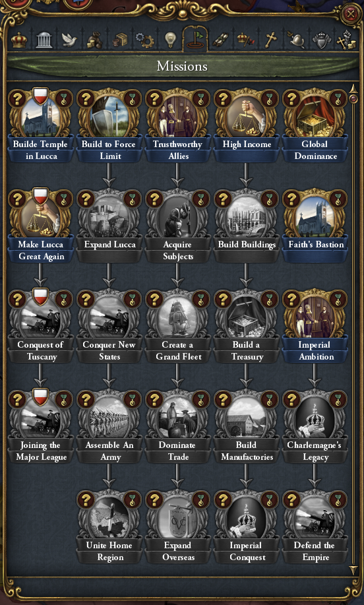Open the Trade crates tab
The image size is (364, 605).
pyautogui.click(x=119, y=40)
